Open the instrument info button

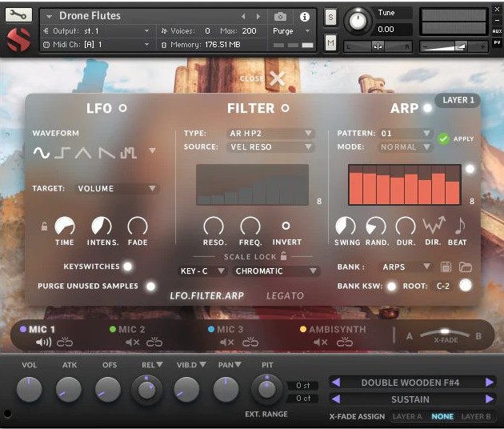pos(304,16)
